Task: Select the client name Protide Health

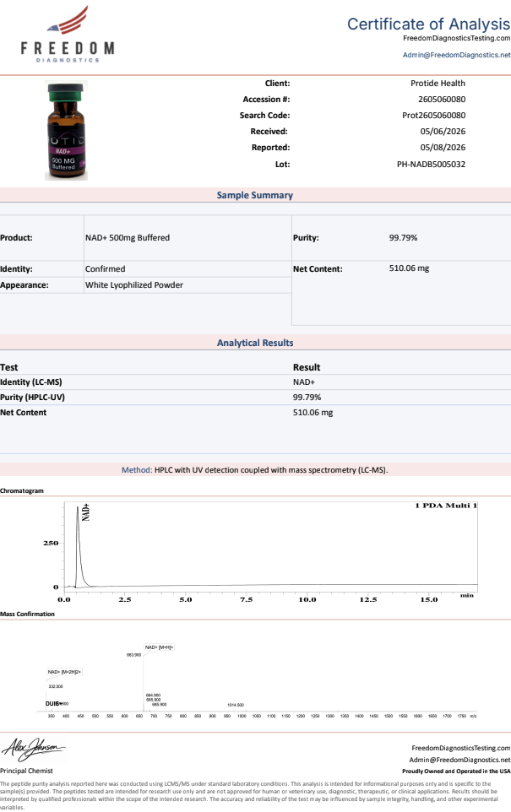Action: pyautogui.click(x=438, y=84)
